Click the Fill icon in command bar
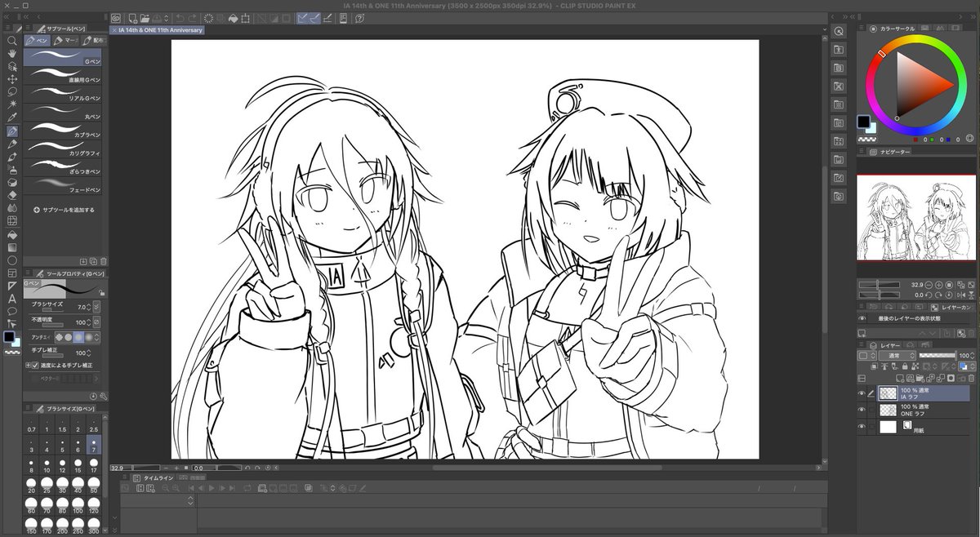The image size is (980, 537). coord(233,18)
